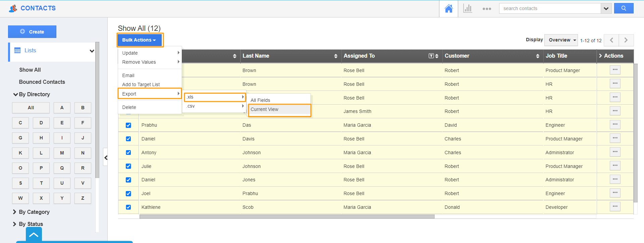Screen dimensions: 644x243
Task: Open the more options three-dot icon
Action: pyautogui.click(x=487, y=9)
